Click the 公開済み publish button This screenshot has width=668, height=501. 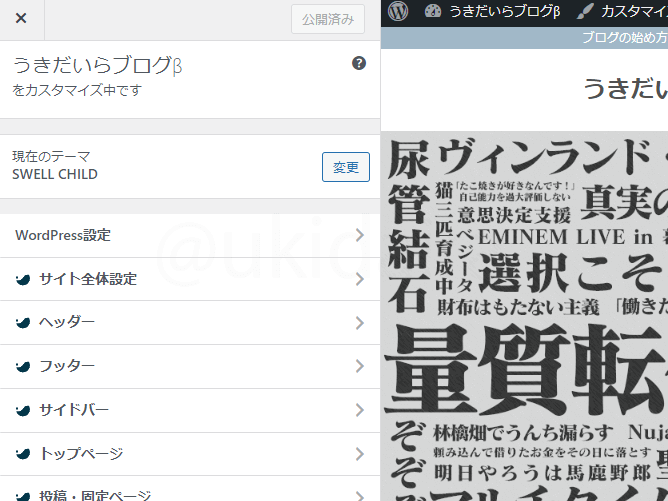pyautogui.click(x=328, y=19)
